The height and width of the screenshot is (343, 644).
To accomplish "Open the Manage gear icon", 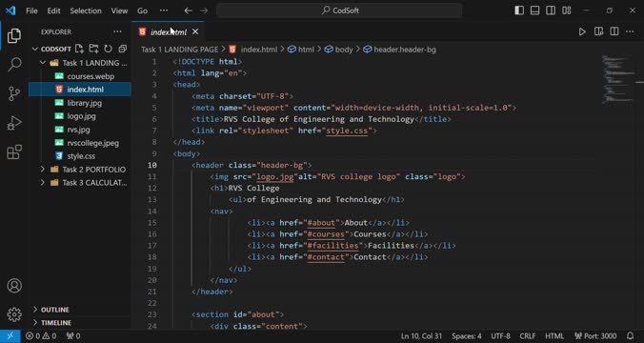I will click(x=14, y=314).
